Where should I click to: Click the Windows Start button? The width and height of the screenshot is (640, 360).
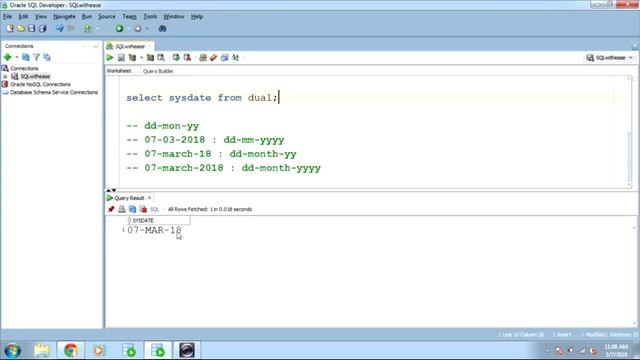pyautogui.click(x=13, y=350)
